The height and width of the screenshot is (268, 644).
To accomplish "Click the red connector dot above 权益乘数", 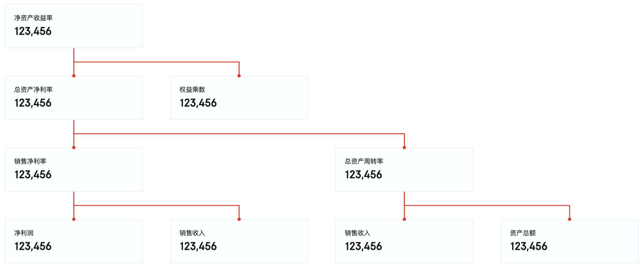I will 239,76.
